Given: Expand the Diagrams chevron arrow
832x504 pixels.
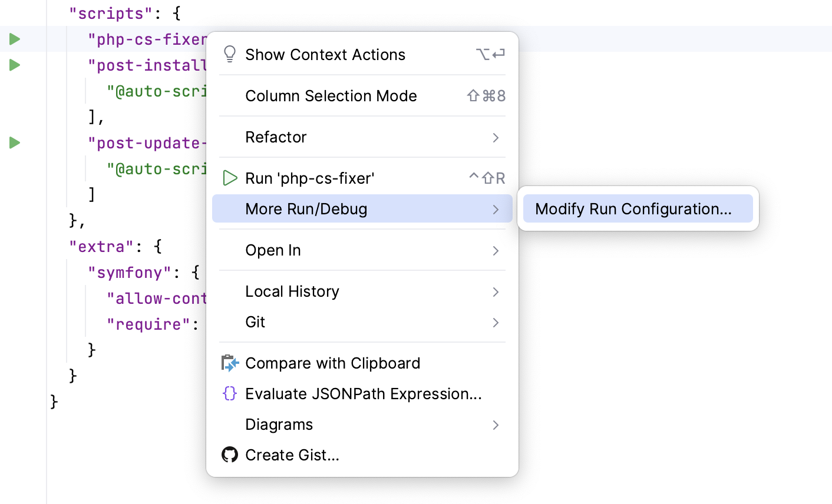Looking at the screenshot, I should click(x=496, y=425).
